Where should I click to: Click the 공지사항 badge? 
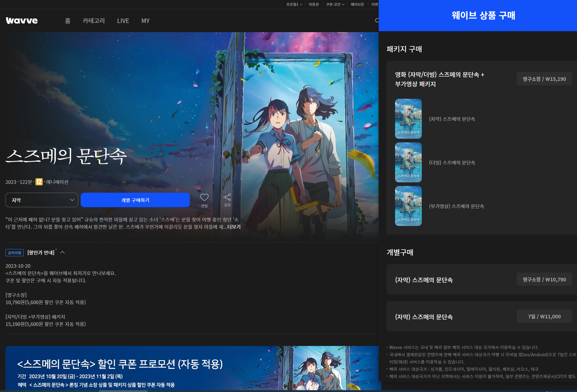point(15,252)
